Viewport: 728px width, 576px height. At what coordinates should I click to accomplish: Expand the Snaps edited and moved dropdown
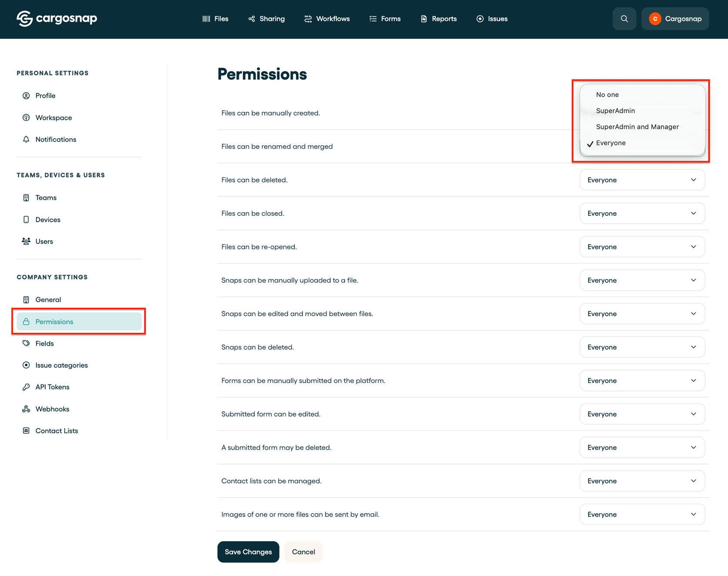pos(642,314)
